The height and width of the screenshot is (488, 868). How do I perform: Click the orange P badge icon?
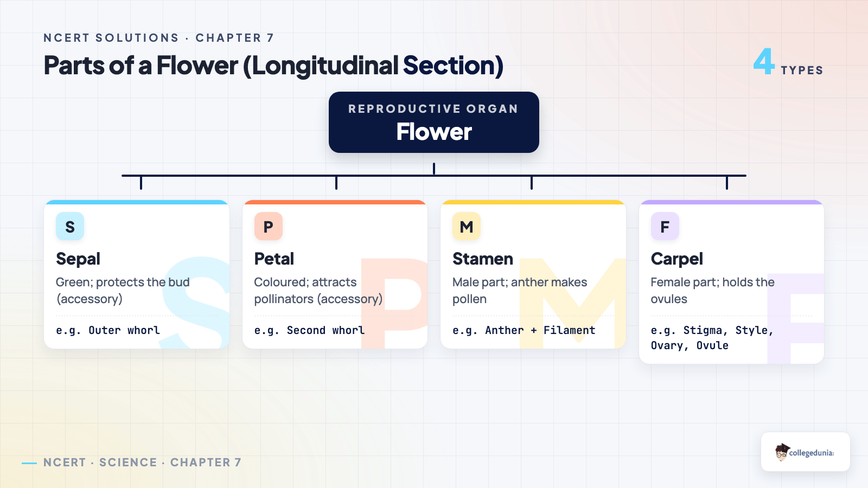coord(269,227)
